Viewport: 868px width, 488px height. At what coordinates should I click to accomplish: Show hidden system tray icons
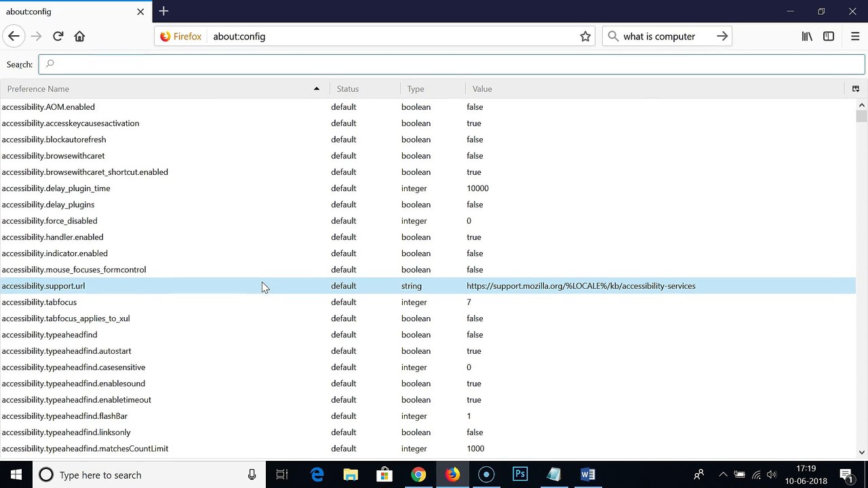tap(723, 474)
